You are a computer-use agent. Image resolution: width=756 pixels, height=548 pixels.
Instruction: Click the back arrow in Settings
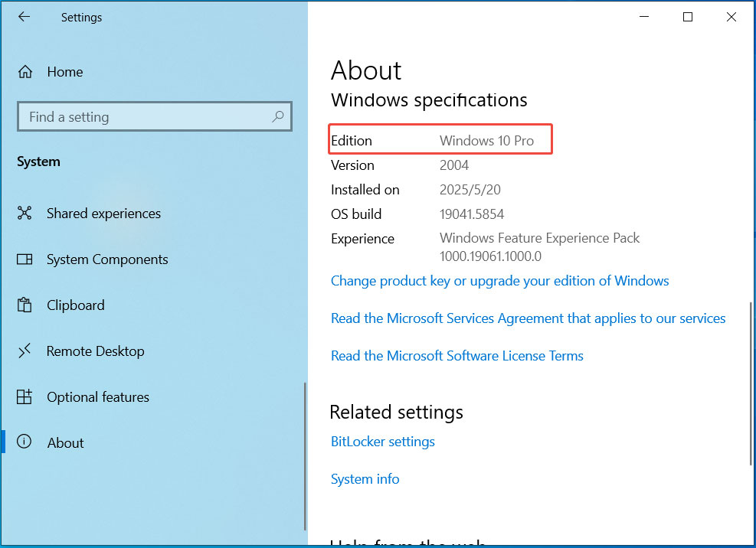coord(25,17)
